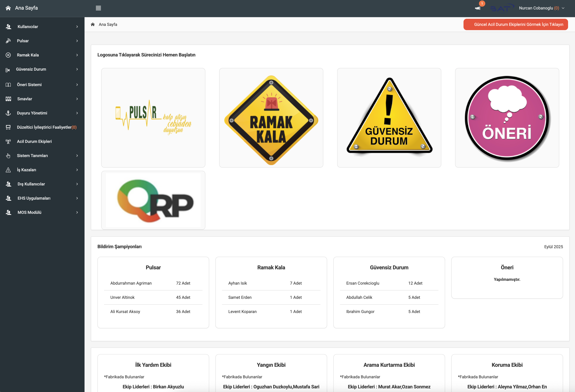Image resolution: width=575 pixels, height=392 pixels.
Task: Click the BAT company logo
Action: [x=502, y=8]
